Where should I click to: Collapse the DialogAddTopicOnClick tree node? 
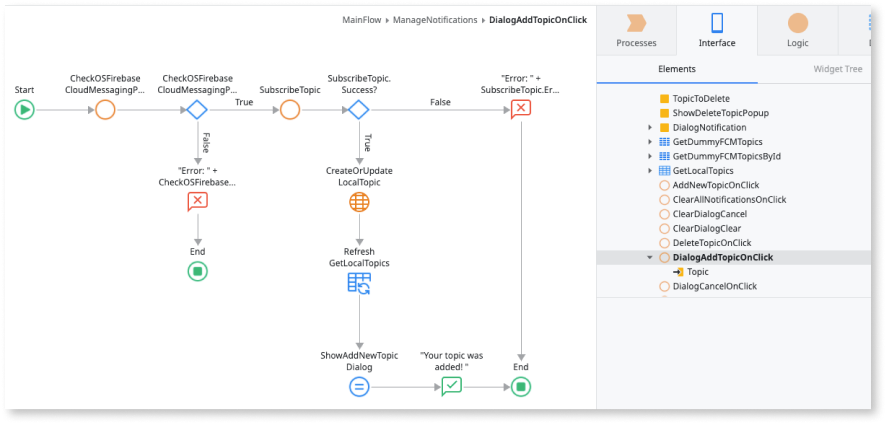point(651,258)
